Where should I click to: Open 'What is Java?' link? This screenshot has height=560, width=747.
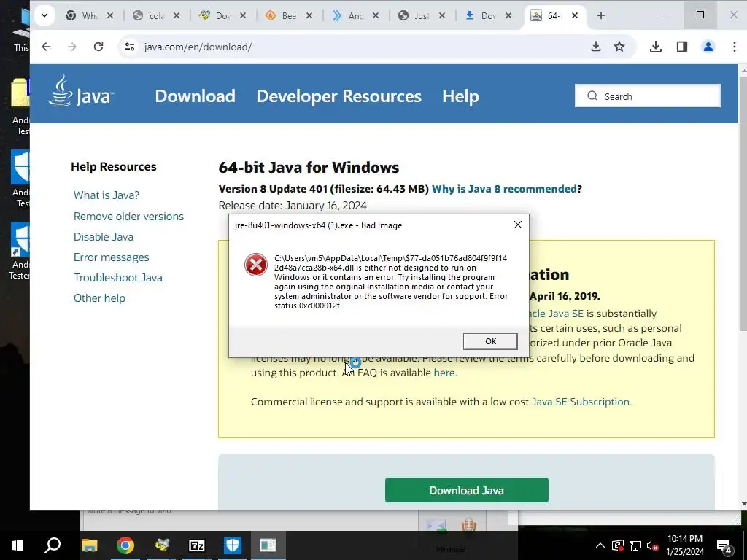click(x=107, y=195)
